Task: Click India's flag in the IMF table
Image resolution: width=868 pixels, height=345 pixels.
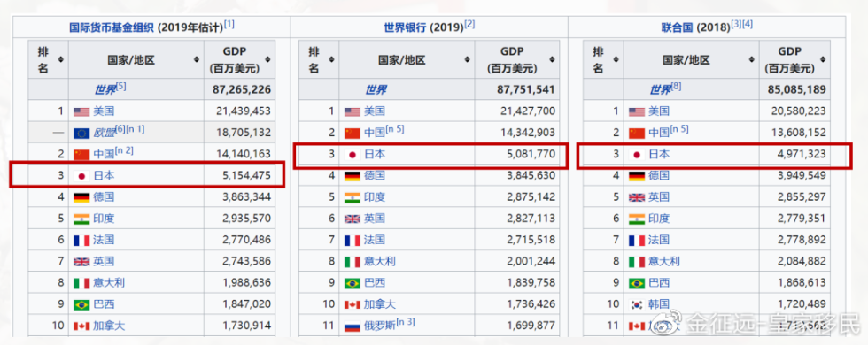Action: click(x=81, y=218)
